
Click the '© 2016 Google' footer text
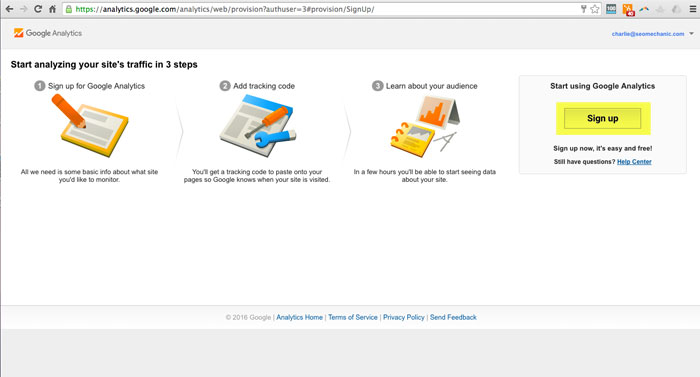(248, 317)
